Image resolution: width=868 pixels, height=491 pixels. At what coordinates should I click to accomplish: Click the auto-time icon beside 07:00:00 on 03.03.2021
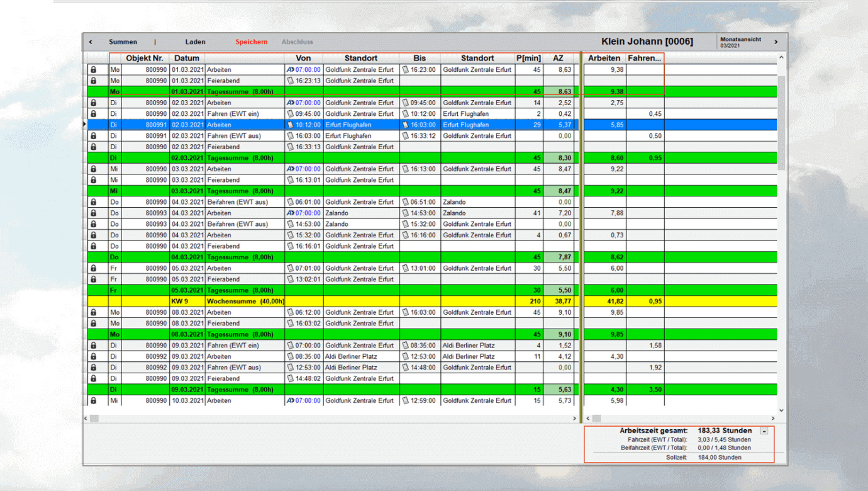click(x=290, y=169)
